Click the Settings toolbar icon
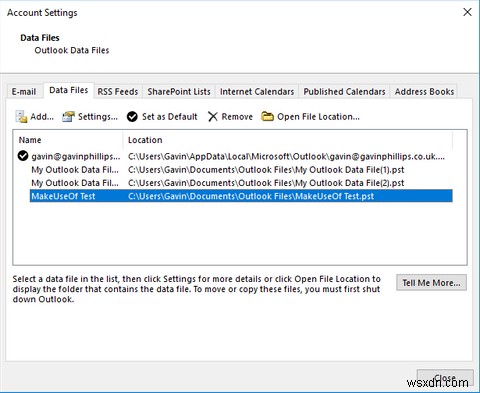This screenshot has width=480, height=393. click(68, 117)
